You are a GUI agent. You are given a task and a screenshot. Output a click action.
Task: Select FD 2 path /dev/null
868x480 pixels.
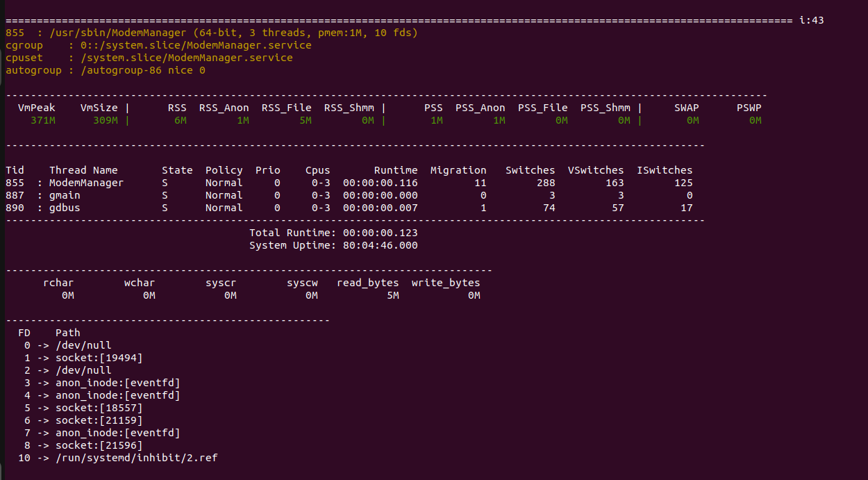(x=83, y=370)
